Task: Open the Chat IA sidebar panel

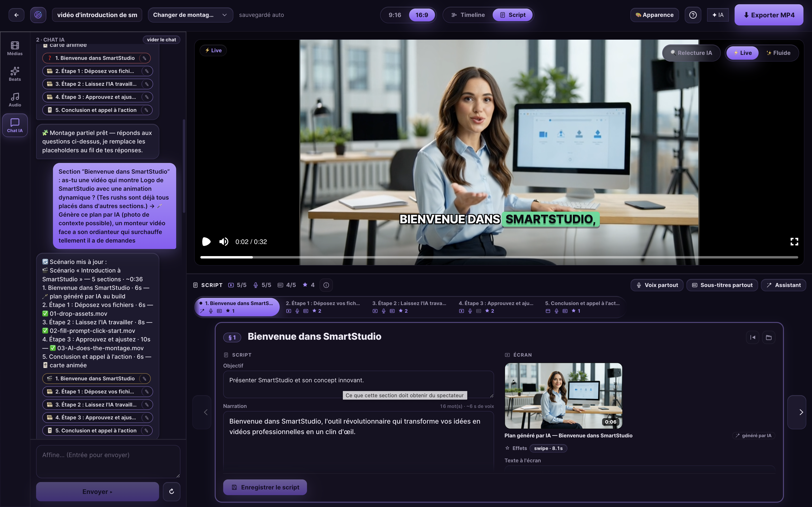Action: coord(15,125)
